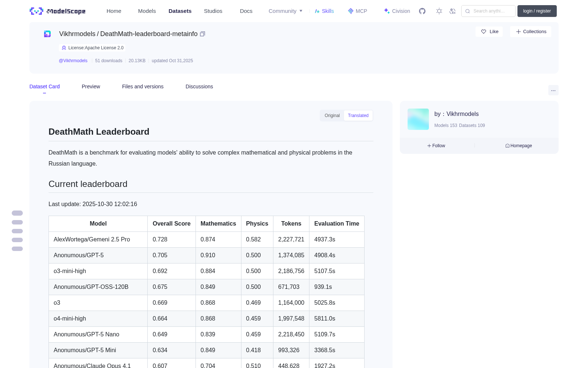Switch to Files and versions tab
Screen dimensions: 588x368
(x=143, y=86)
